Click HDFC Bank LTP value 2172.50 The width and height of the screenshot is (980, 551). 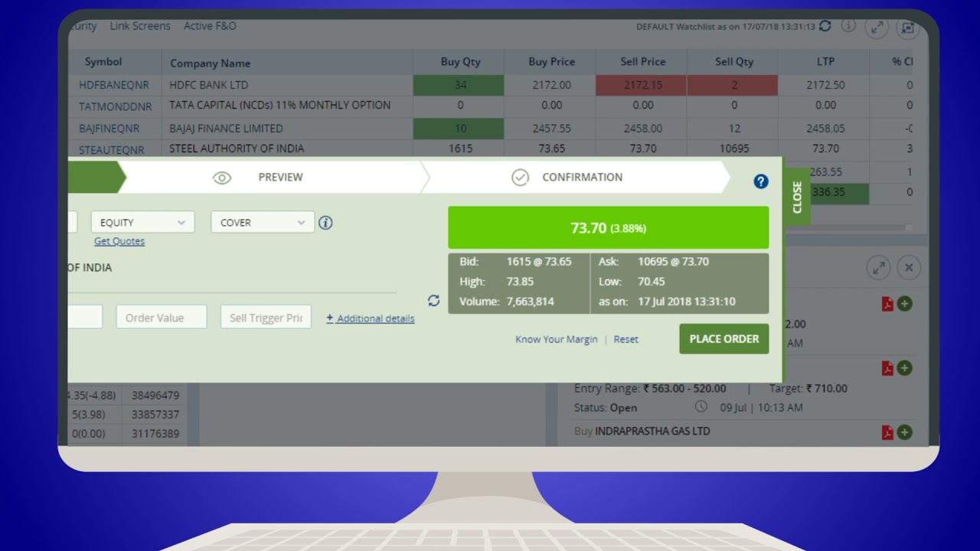(x=826, y=85)
